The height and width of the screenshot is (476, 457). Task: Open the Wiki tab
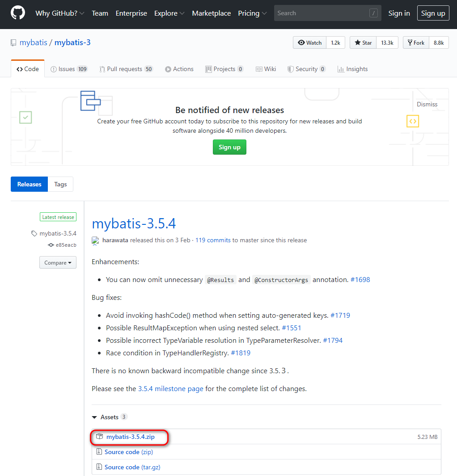tap(266, 69)
